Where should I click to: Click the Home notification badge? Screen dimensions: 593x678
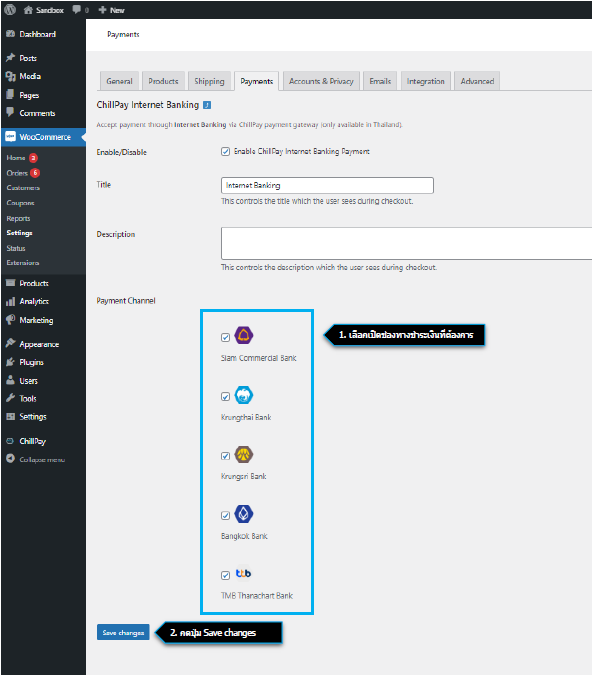33,158
